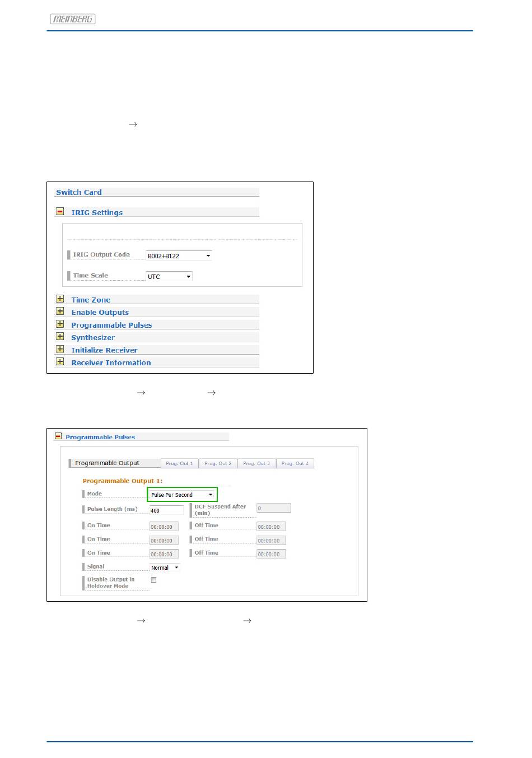Switch to Prog. Out 2 tab

[x=218, y=463]
